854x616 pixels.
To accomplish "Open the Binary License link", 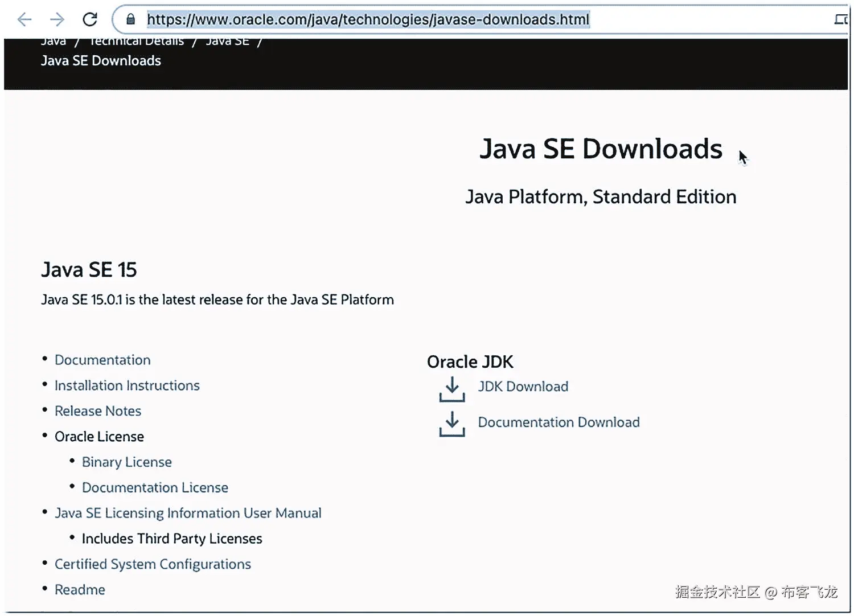I will [126, 462].
